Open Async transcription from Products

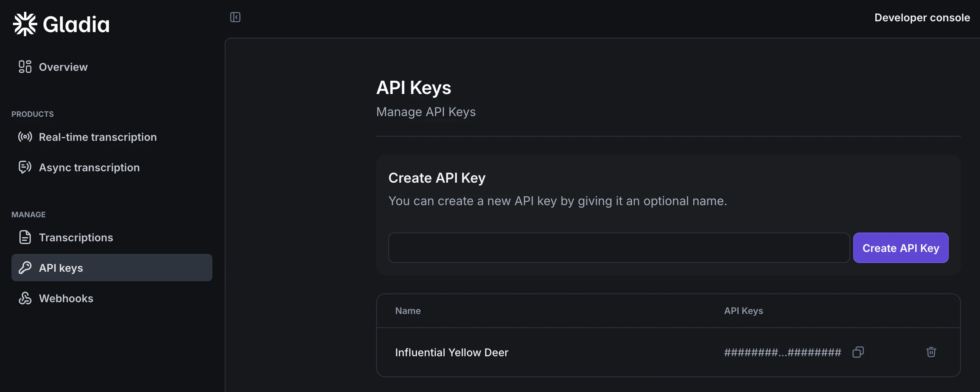89,167
